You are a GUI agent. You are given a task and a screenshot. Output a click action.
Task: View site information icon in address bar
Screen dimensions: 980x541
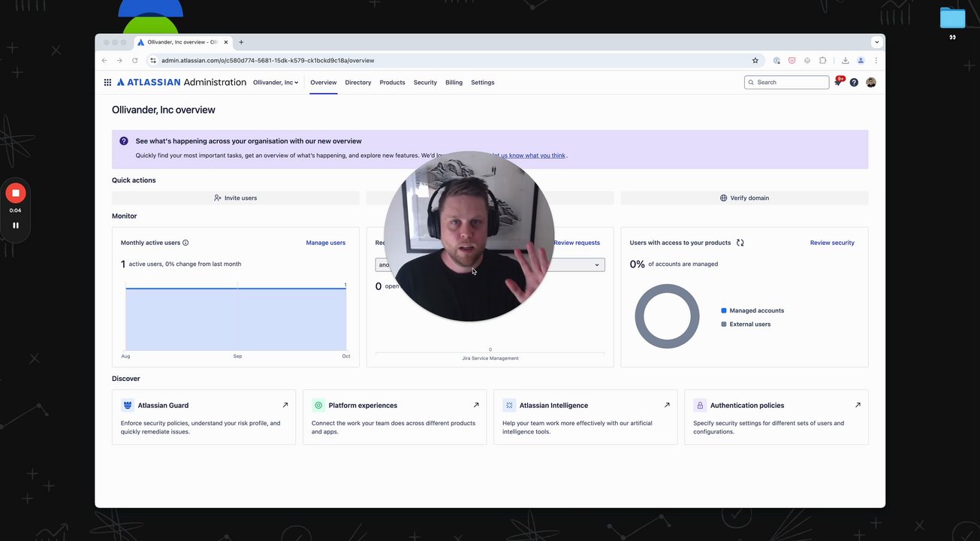[153, 61]
